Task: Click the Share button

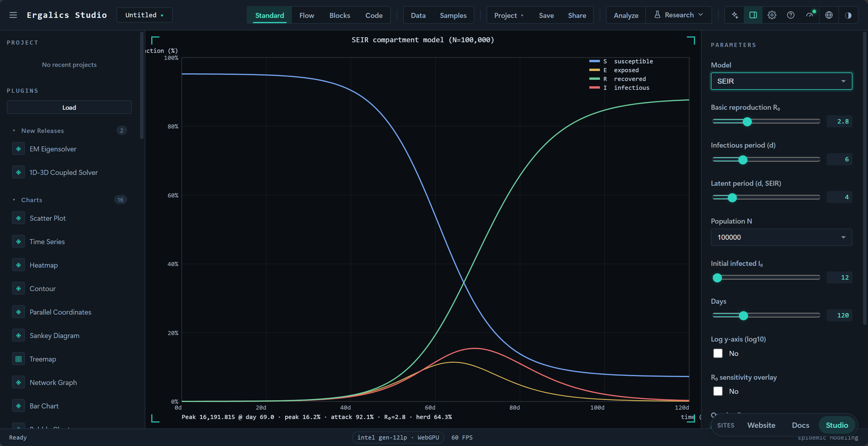Action: (577, 15)
